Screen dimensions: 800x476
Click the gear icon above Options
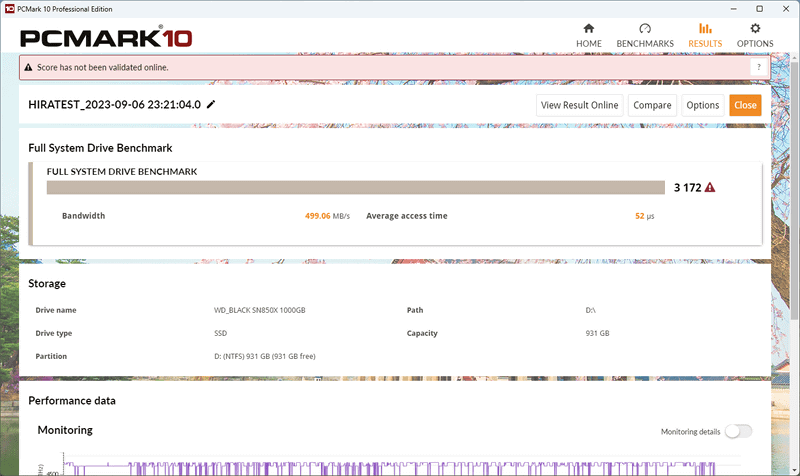point(755,28)
